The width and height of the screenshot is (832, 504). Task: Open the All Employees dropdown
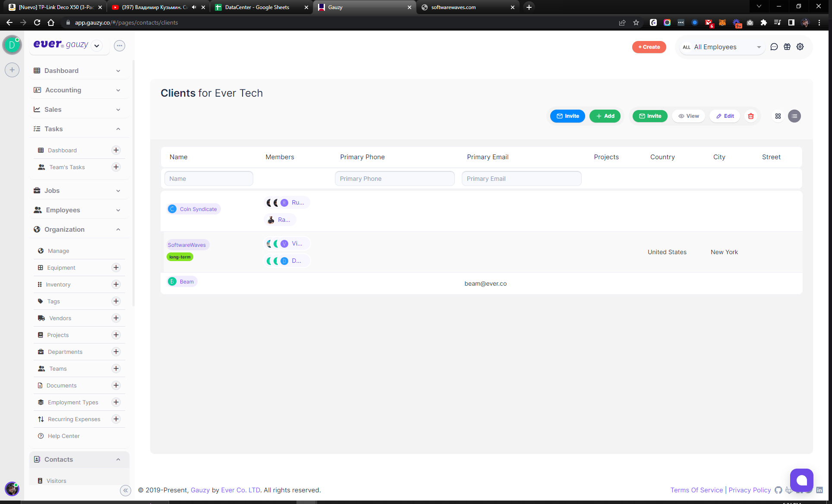click(722, 47)
